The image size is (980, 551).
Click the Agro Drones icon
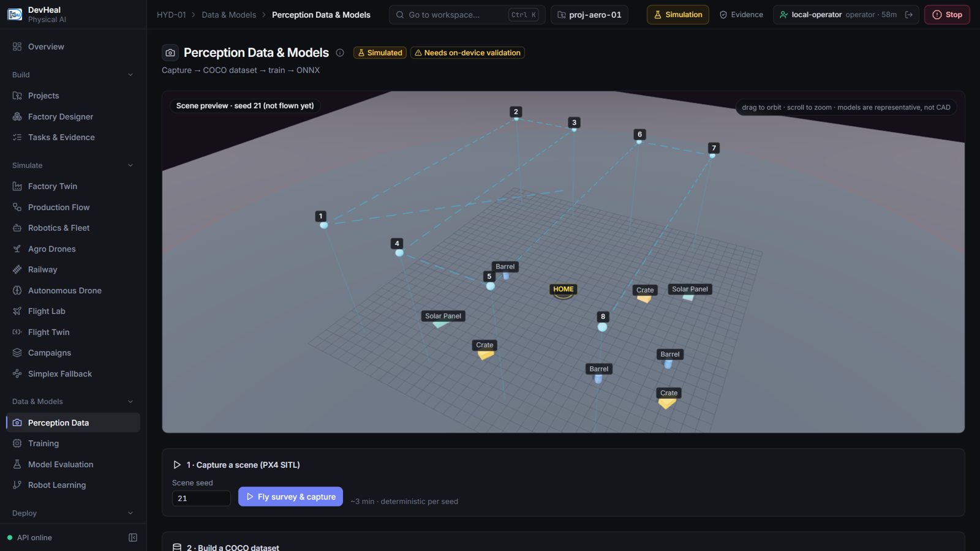17,249
